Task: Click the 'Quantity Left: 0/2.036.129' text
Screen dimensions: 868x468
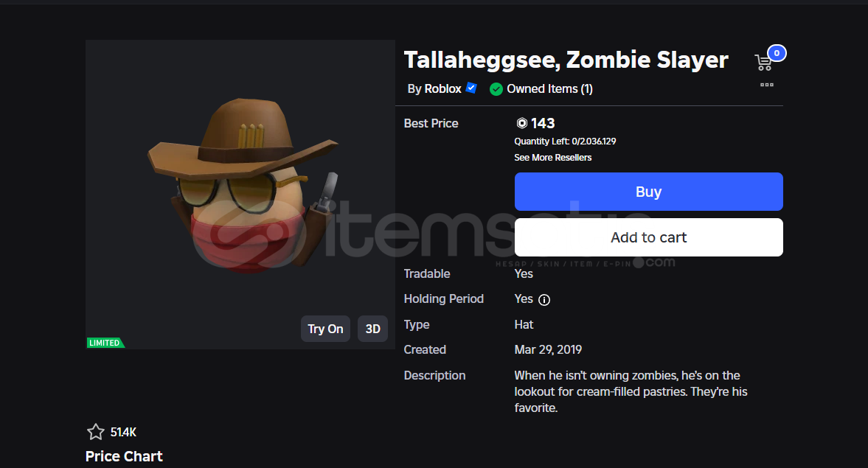Action: [565, 142]
